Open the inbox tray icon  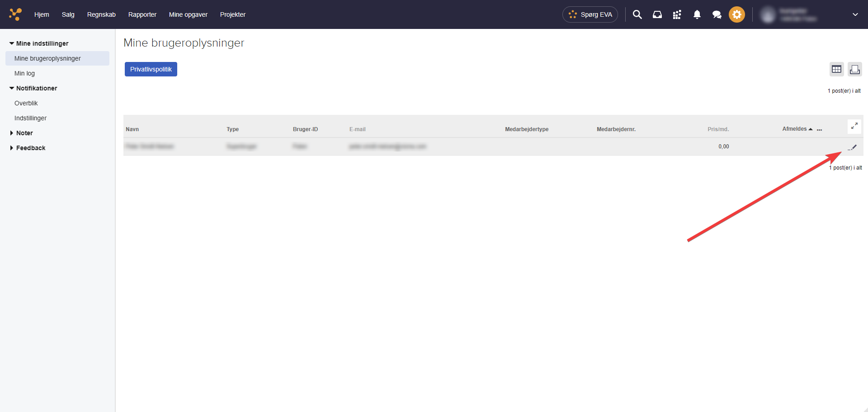tap(657, 14)
